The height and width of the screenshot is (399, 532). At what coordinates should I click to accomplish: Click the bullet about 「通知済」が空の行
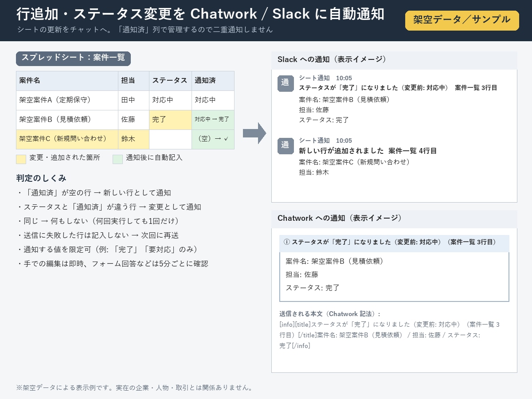(94, 193)
